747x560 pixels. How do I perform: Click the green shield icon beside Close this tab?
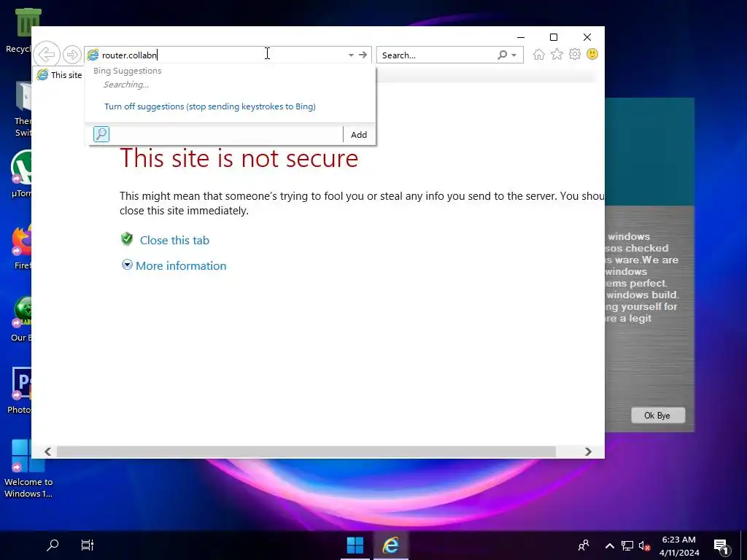(x=127, y=238)
